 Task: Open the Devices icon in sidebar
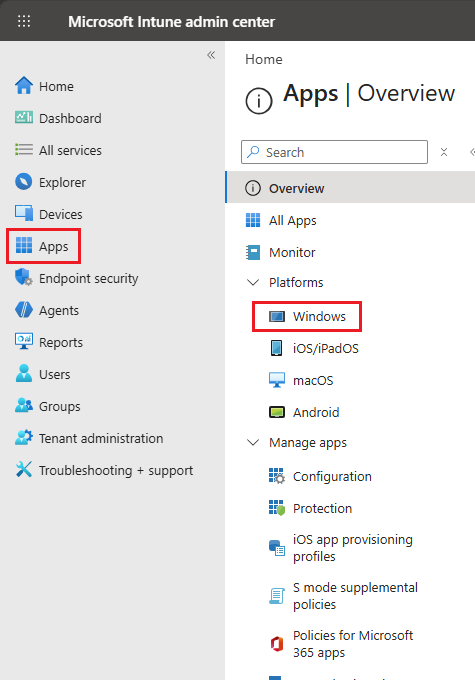tap(24, 214)
